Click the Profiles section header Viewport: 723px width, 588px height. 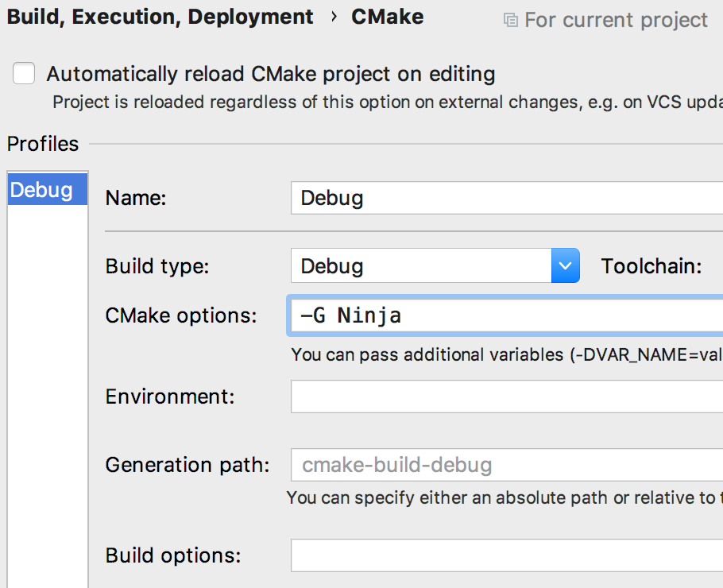pos(43,144)
